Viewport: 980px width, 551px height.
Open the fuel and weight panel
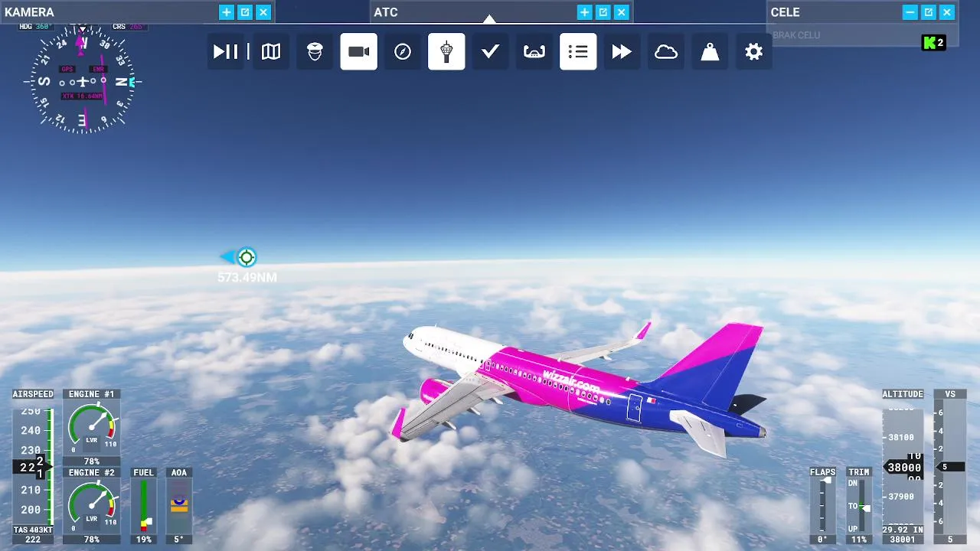(710, 51)
